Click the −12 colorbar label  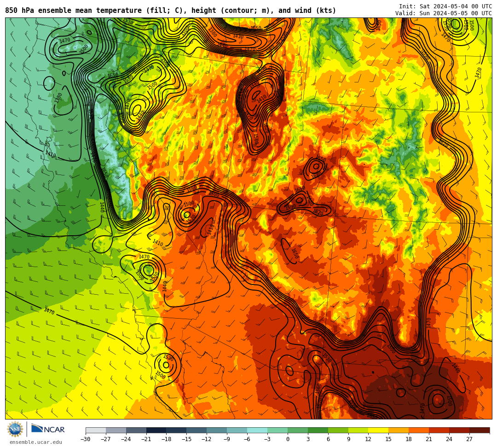tap(207, 439)
